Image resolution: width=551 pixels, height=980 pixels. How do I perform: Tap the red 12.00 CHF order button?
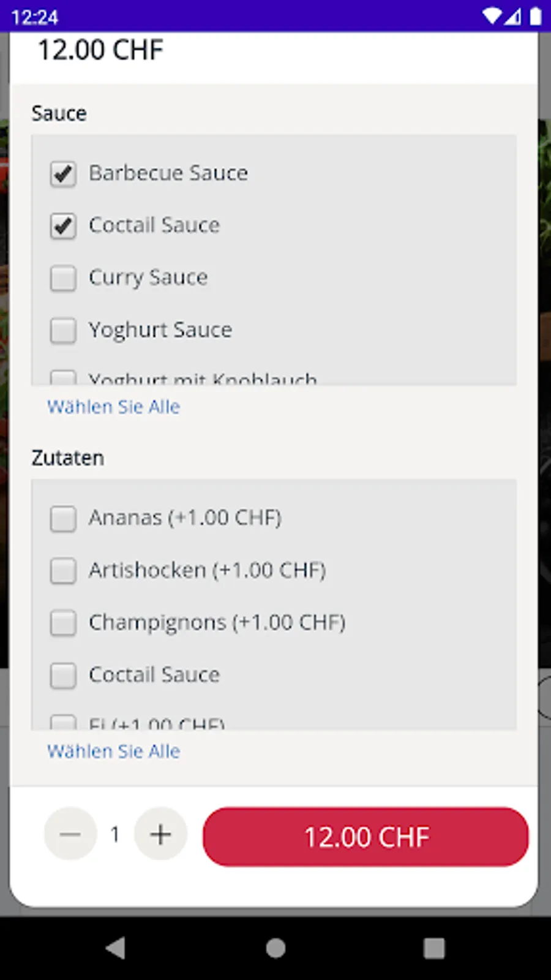pyautogui.click(x=365, y=837)
